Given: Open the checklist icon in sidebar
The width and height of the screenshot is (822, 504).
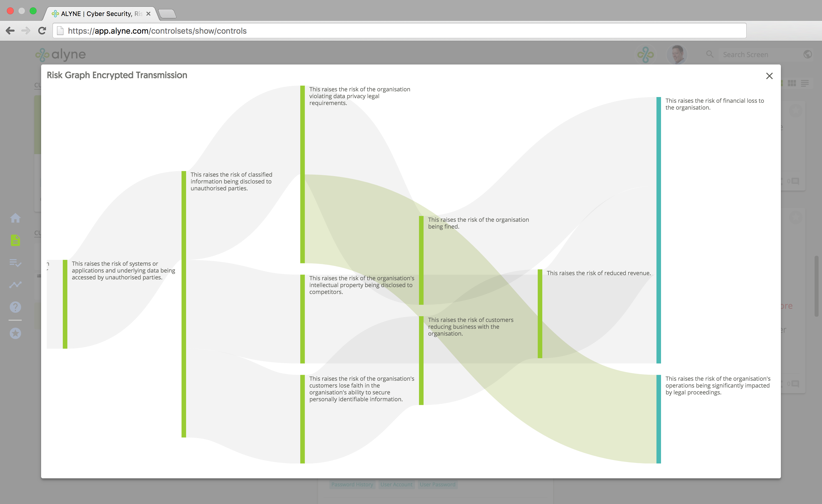Looking at the screenshot, I should tap(15, 263).
